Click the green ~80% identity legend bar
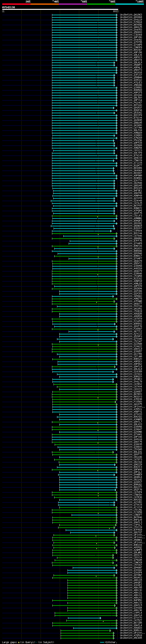146x644 pixels. click(101, 4)
